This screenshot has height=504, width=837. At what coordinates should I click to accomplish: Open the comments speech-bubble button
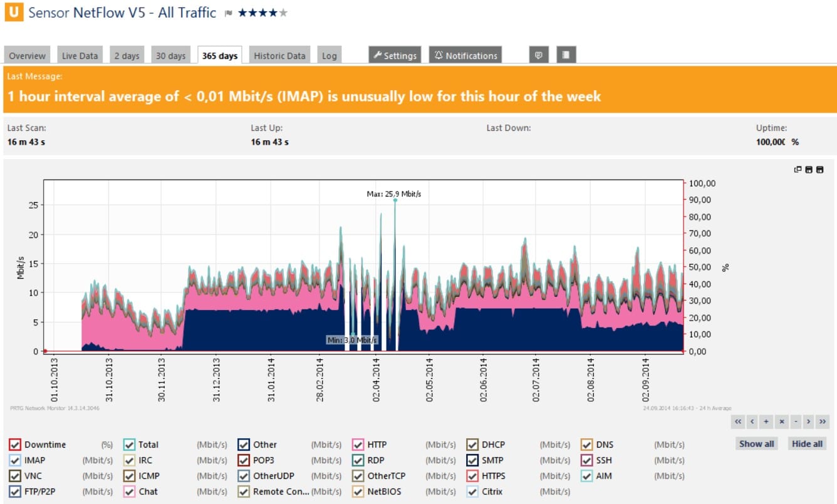coord(538,55)
